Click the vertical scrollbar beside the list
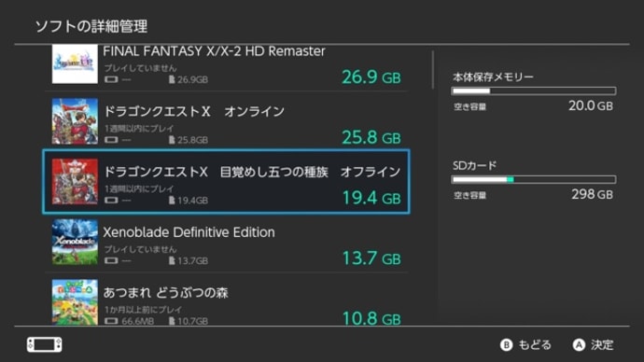The image size is (644, 362). 432,70
